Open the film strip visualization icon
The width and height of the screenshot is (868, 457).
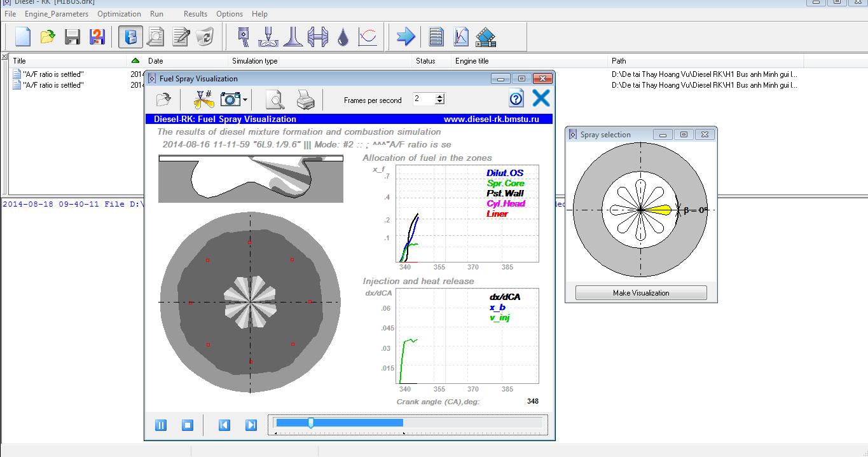[x=485, y=37]
